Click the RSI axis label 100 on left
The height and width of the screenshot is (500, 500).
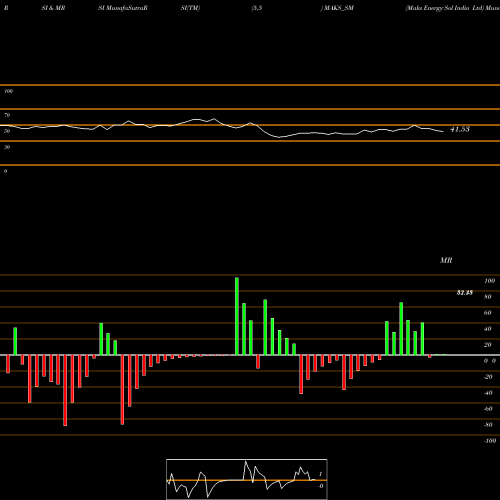coord(8,91)
